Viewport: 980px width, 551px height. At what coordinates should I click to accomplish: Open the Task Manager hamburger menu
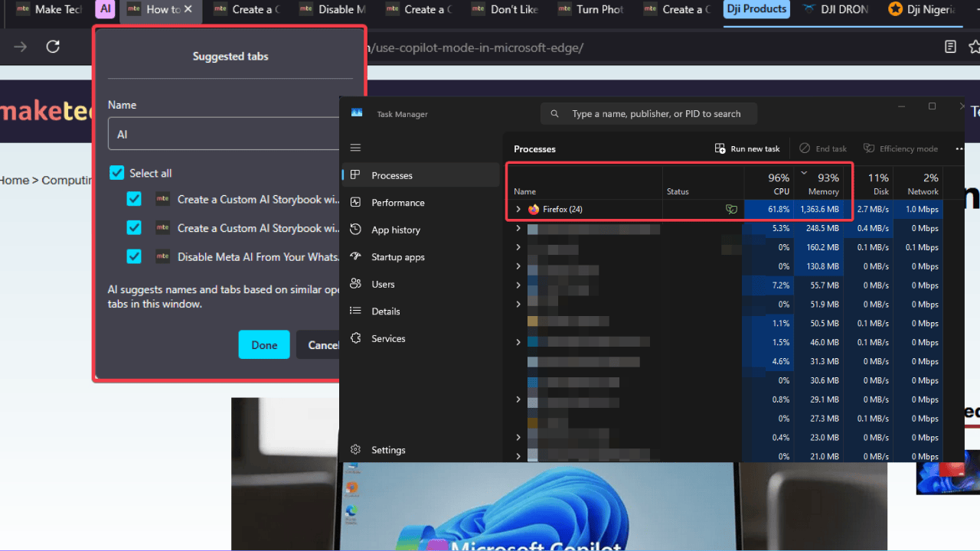click(355, 148)
